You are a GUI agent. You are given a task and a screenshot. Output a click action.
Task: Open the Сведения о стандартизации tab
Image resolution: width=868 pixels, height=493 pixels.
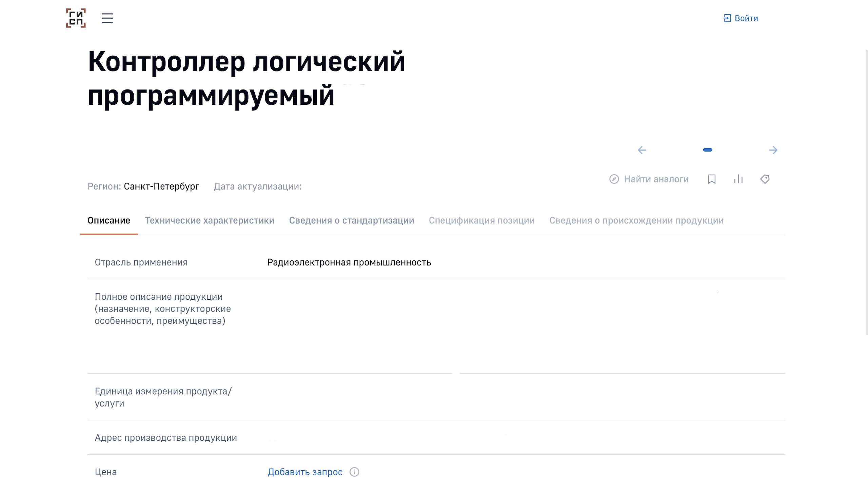pyautogui.click(x=352, y=220)
